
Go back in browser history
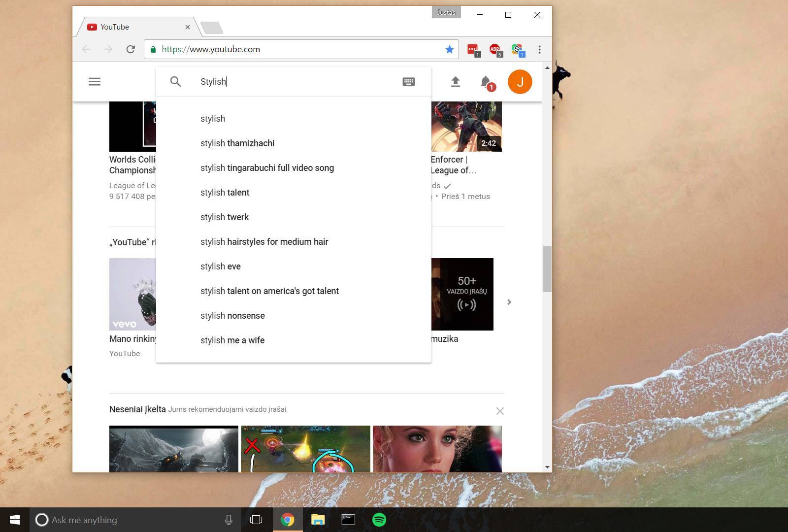coord(86,49)
